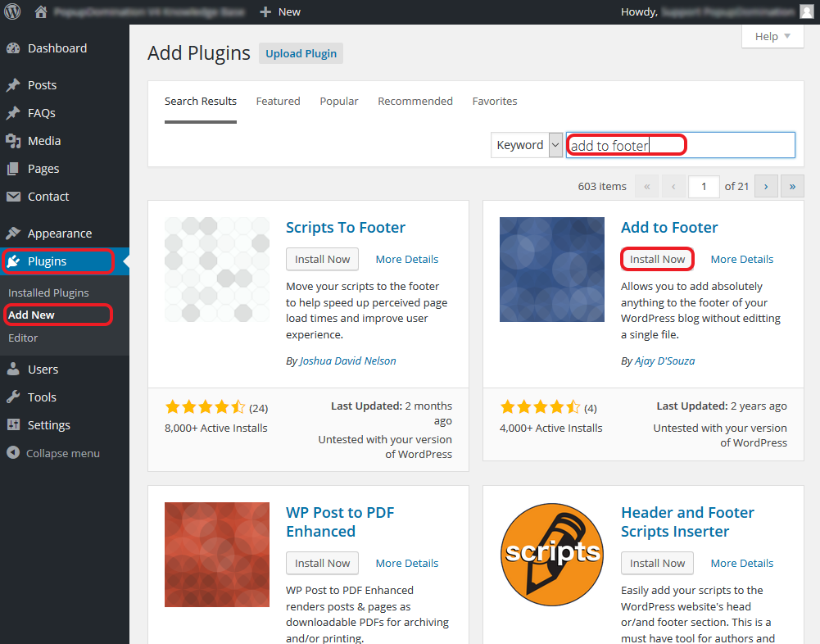Open author Joshua David Nelson link
The height and width of the screenshot is (644, 820).
pyautogui.click(x=347, y=361)
